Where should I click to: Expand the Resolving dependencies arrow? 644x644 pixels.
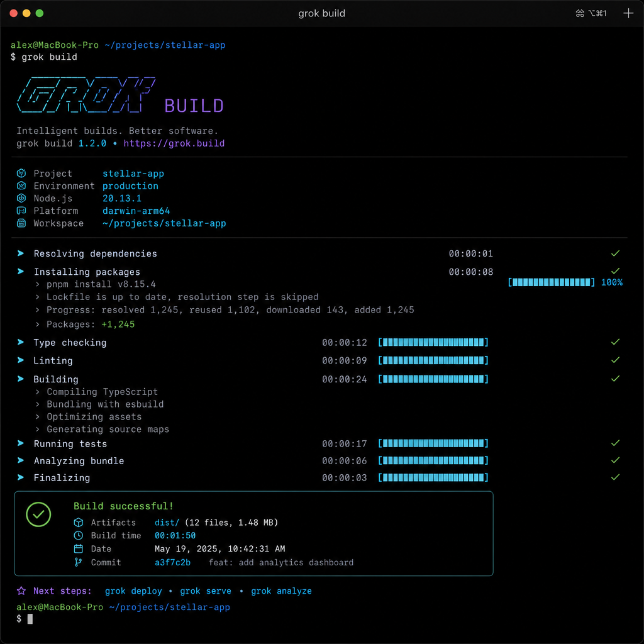coord(21,253)
